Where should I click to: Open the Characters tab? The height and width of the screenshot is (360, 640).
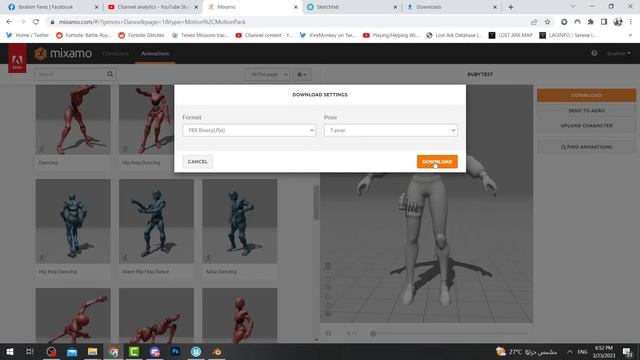(x=116, y=53)
